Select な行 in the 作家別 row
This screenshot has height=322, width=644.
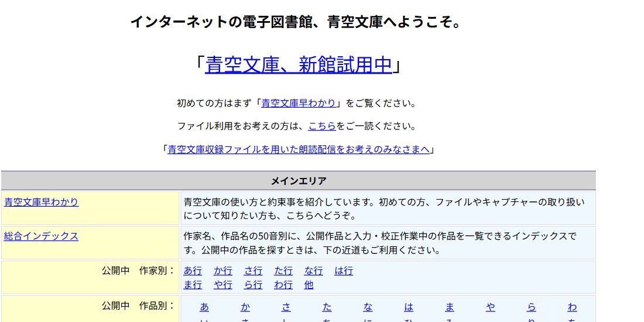pyautogui.click(x=313, y=271)
